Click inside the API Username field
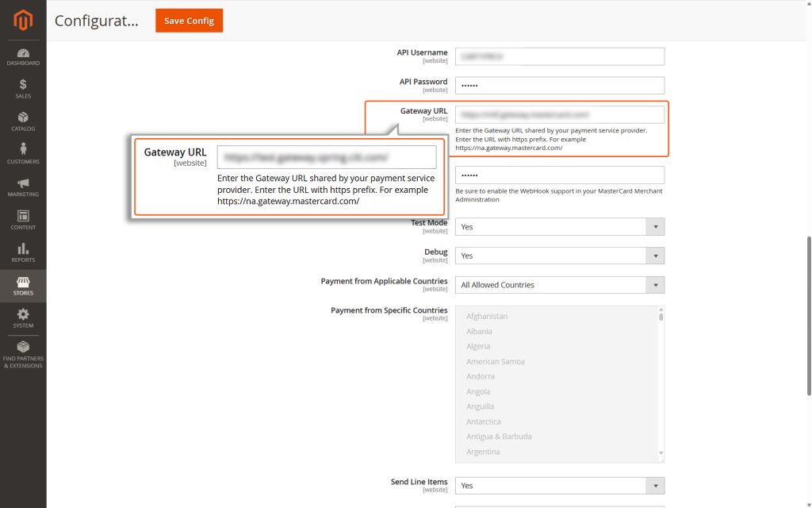Screen dimensions: 812x508 559,56
